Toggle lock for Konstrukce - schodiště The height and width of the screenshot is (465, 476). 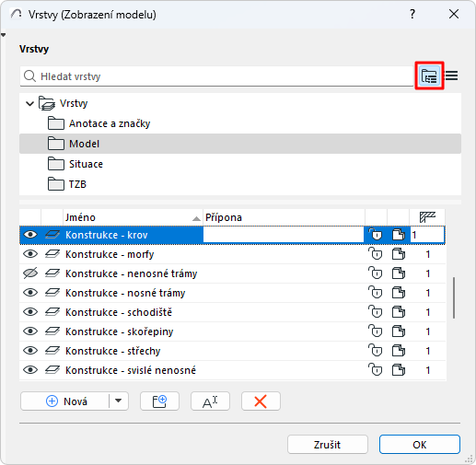point(376,312)
